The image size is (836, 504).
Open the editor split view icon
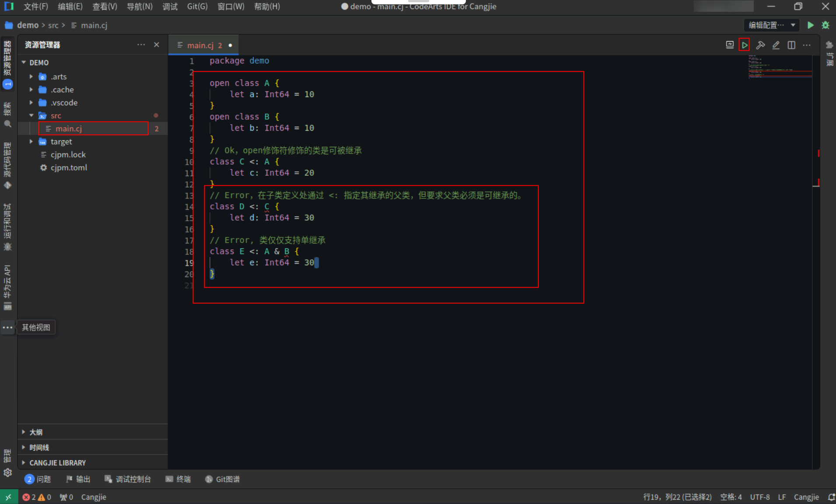pos(791,45)
